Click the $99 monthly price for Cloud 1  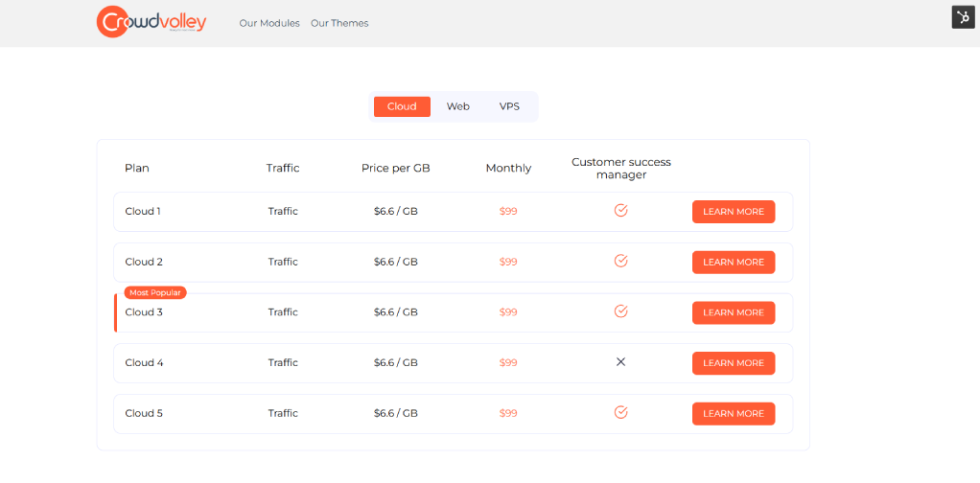click(x=508, y=212)
